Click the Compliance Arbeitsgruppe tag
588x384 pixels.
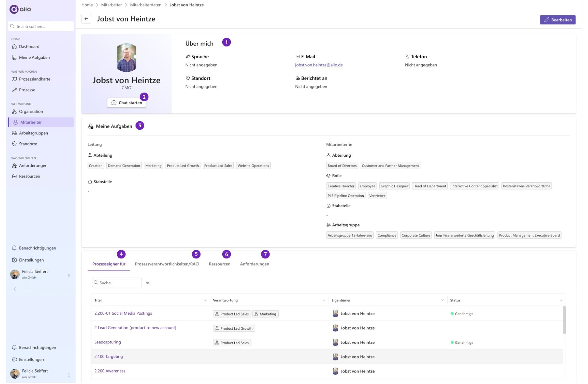pyautogui.click(x=387, y=236)
